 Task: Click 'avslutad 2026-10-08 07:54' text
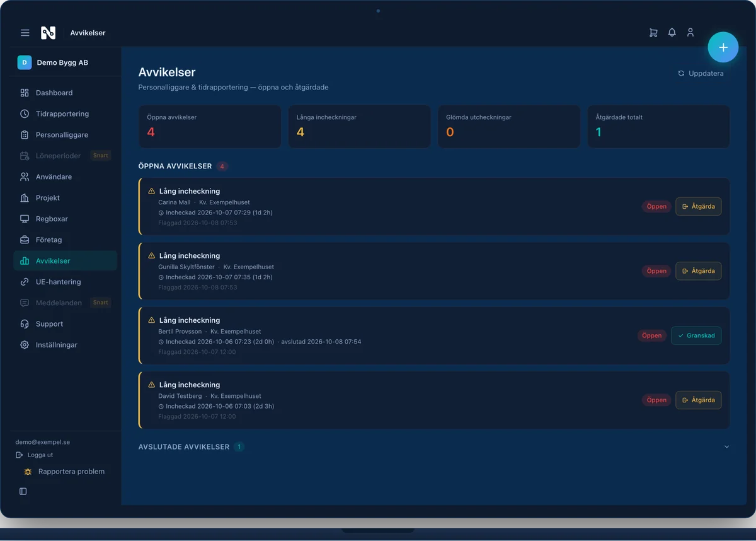click(x=321, y=342)
